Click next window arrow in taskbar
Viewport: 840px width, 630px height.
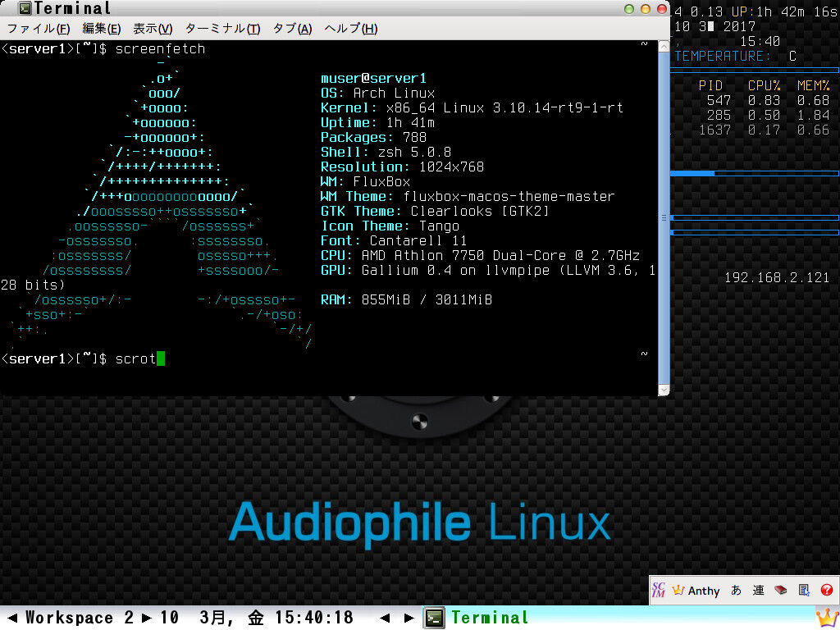click(409, 618)
